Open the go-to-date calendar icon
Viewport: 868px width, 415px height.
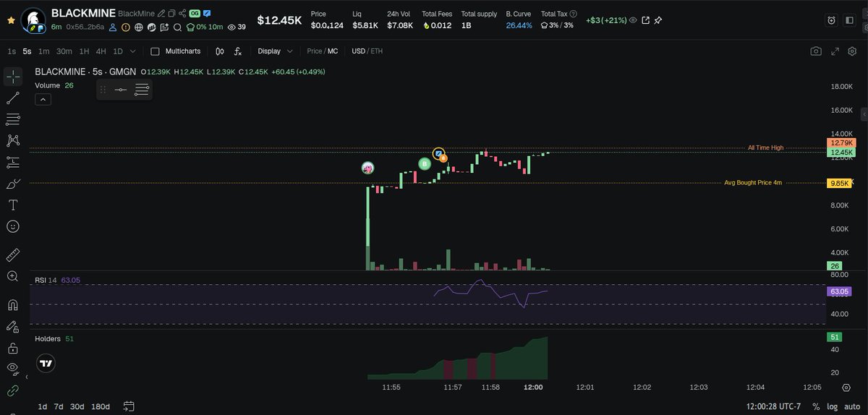coord(129,406)
